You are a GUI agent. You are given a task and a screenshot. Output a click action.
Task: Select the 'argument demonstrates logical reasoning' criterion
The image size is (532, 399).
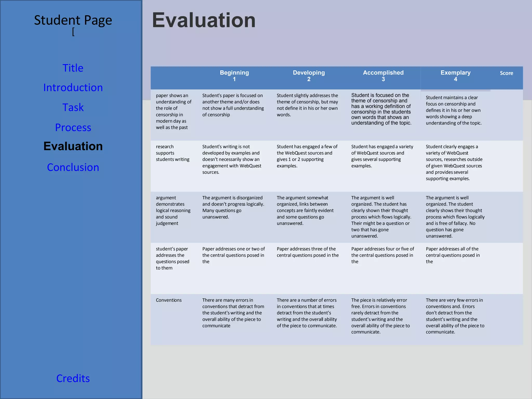[173, 210]
